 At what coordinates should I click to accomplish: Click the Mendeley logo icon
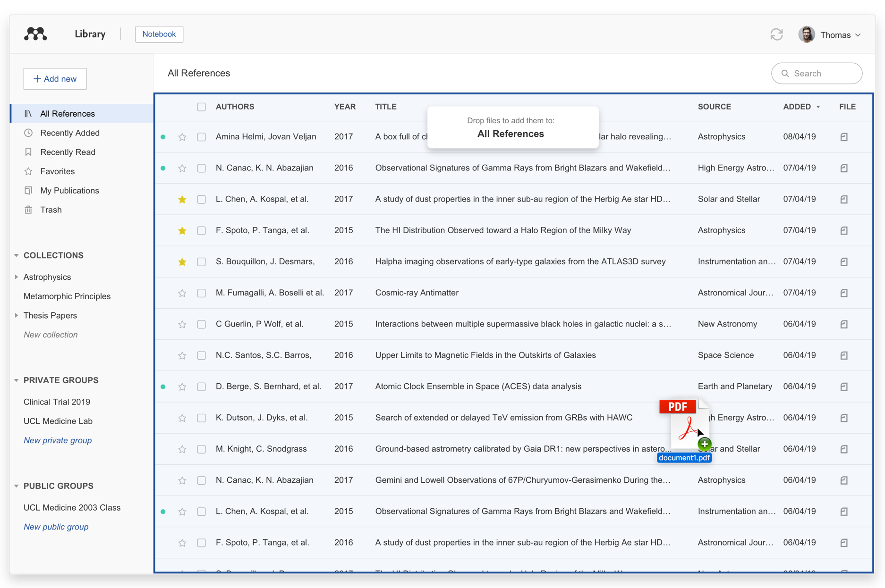(35, 34)
